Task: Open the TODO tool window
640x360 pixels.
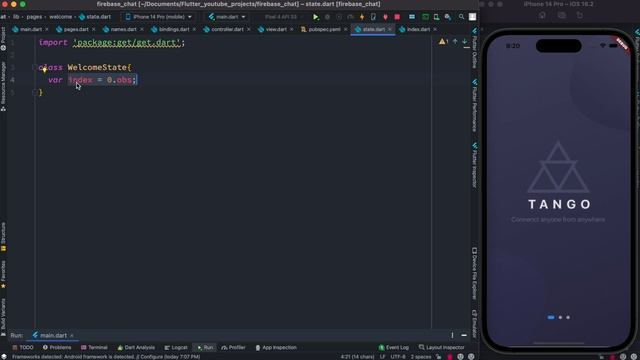Action: 23,347
